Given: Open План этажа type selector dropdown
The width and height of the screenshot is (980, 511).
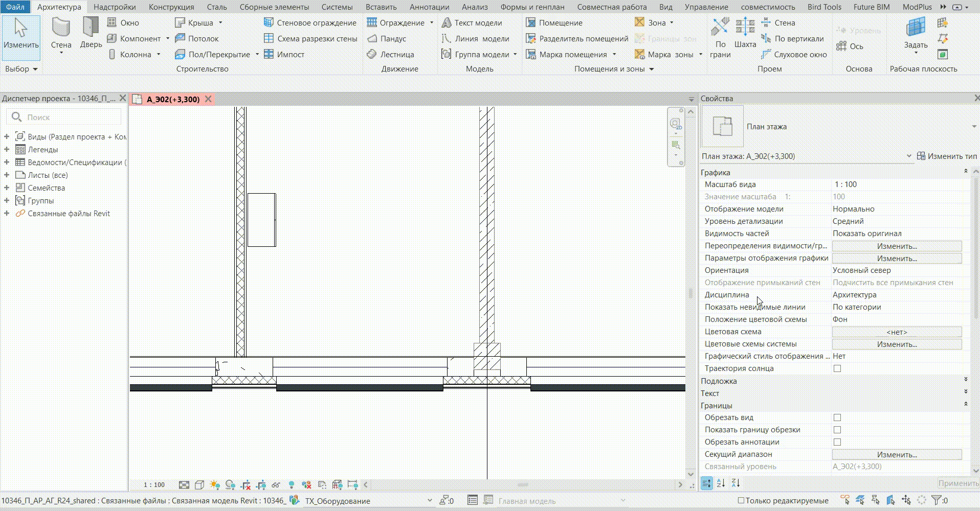Looking at the screenshot, I should pyautogui.click(x=974, y=126).
